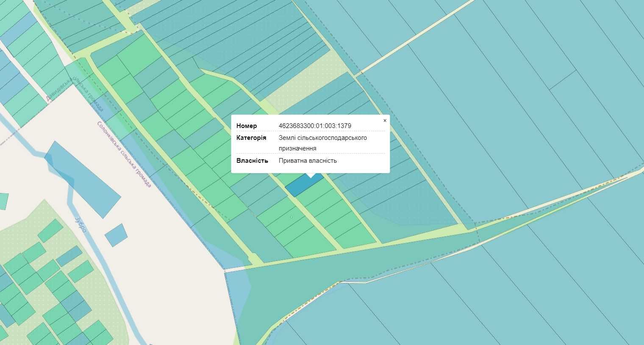The image size is (644, 345).
Task: Close the parcel info popup
Action: 385,121
